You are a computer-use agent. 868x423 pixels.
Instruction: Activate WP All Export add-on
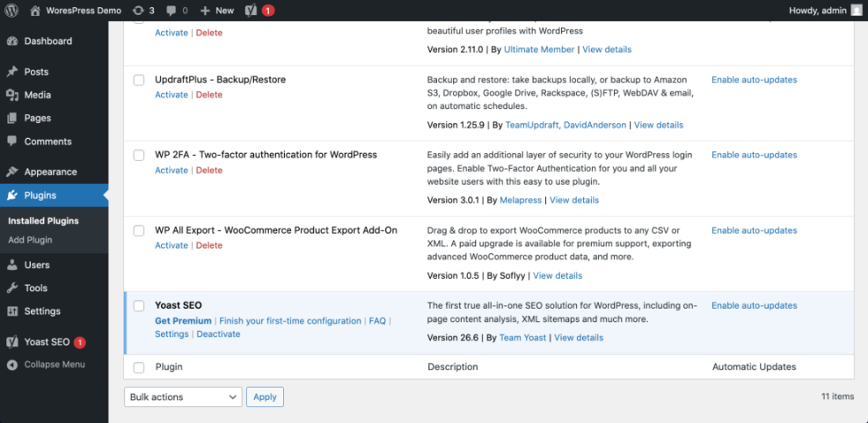[x=171, y=245]
